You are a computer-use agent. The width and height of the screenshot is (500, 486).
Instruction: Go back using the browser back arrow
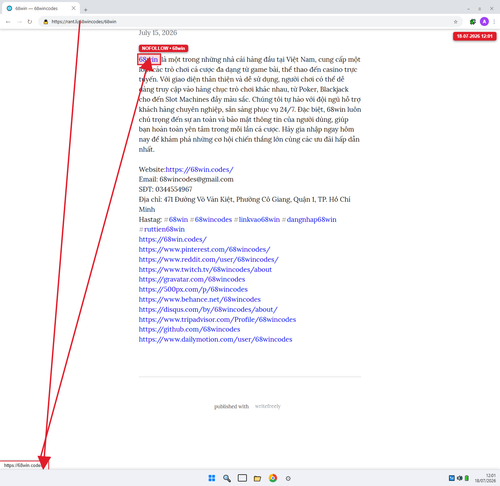pos(8,22)
